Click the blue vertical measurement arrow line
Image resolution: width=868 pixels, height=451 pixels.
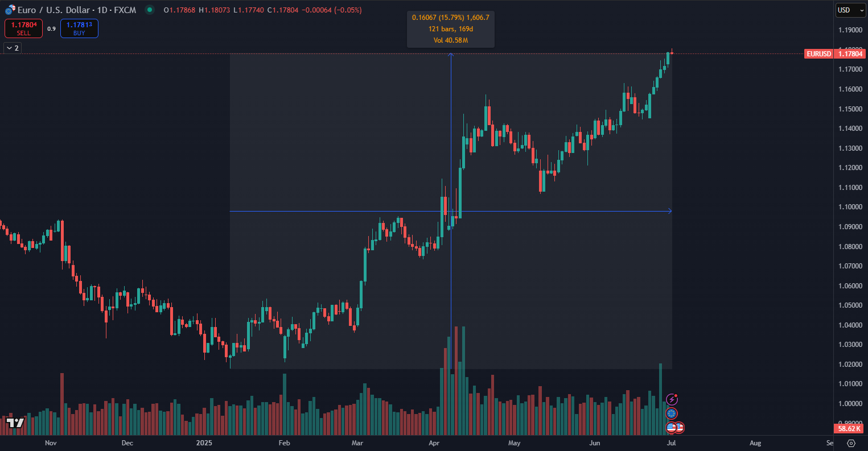point(451,171)
